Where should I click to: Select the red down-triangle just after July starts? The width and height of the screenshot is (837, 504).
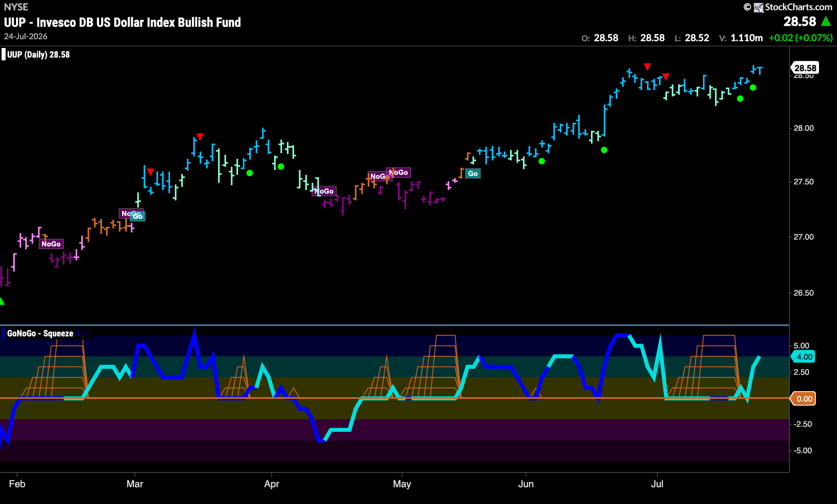tap(666, 76)
